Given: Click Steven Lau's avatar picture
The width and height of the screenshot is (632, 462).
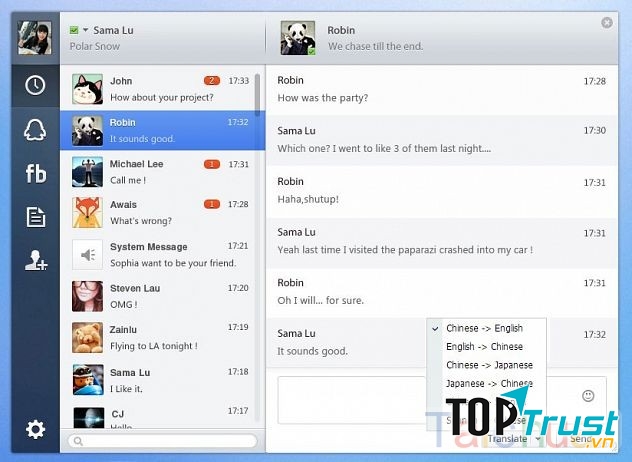Looking at the screenshot, I should [87, 296].
